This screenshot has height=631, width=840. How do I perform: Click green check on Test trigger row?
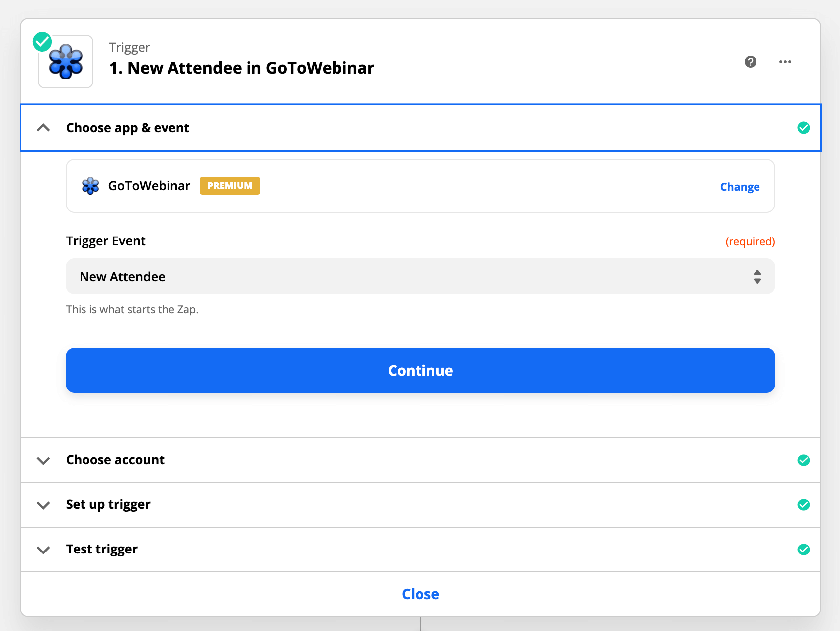pos(804,550)
